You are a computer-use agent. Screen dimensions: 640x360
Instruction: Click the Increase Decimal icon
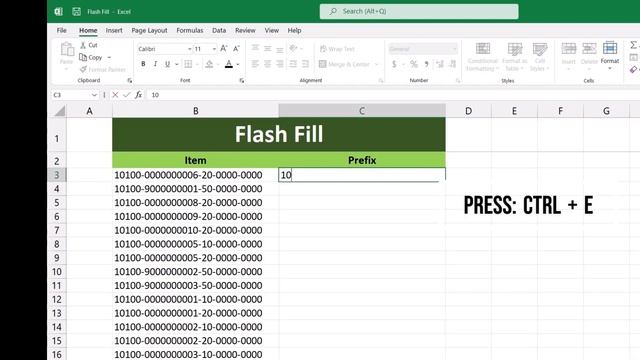(440, 64)
